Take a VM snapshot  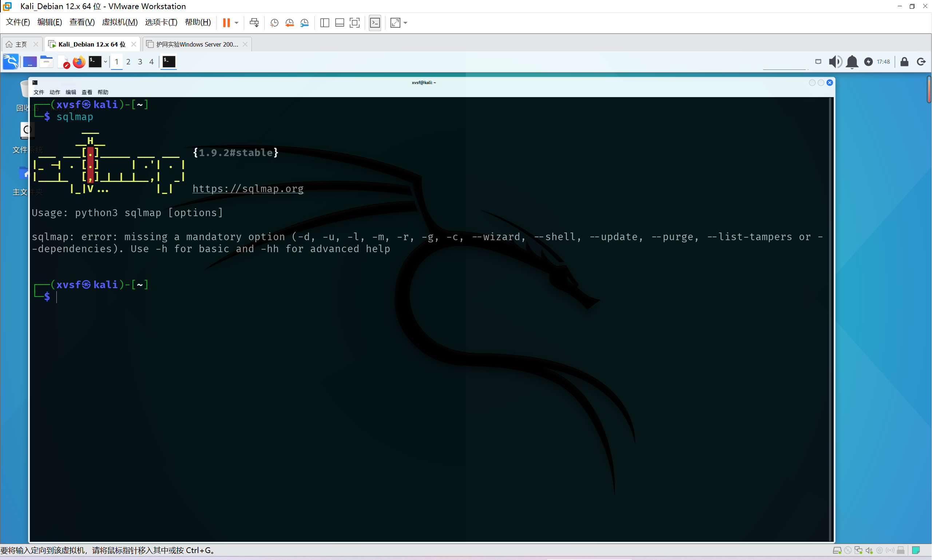coord(274,23)
